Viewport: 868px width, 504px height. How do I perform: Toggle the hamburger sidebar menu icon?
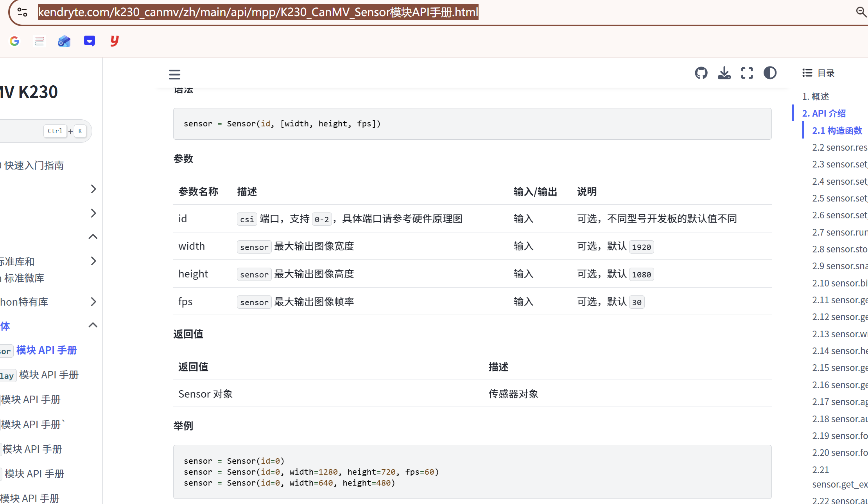click(174, 74)
